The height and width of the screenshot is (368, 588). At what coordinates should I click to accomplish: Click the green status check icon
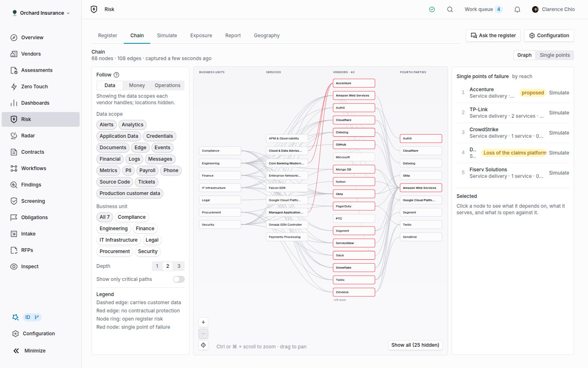point(432,9)
